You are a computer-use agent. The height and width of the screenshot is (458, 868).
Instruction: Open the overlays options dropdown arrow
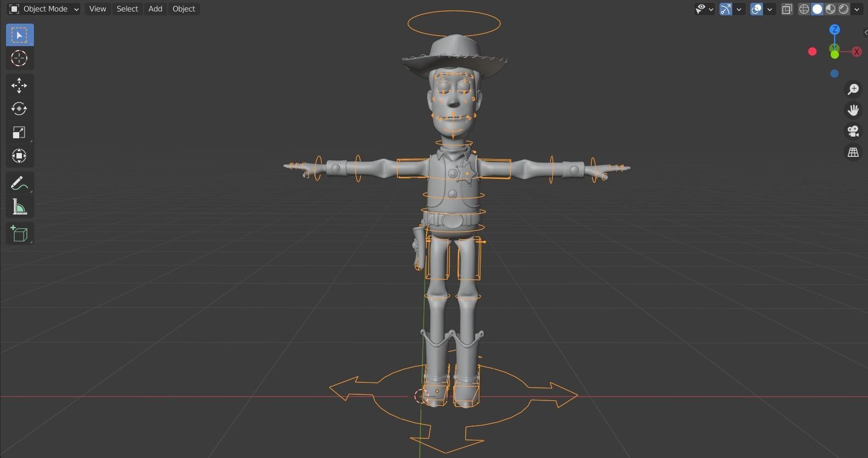[x=769, y=9]
